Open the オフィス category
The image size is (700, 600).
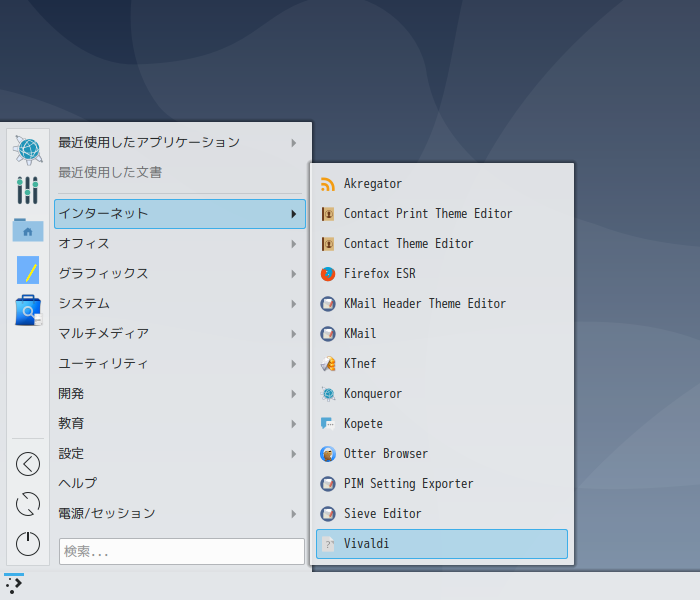tap(179, 244)
